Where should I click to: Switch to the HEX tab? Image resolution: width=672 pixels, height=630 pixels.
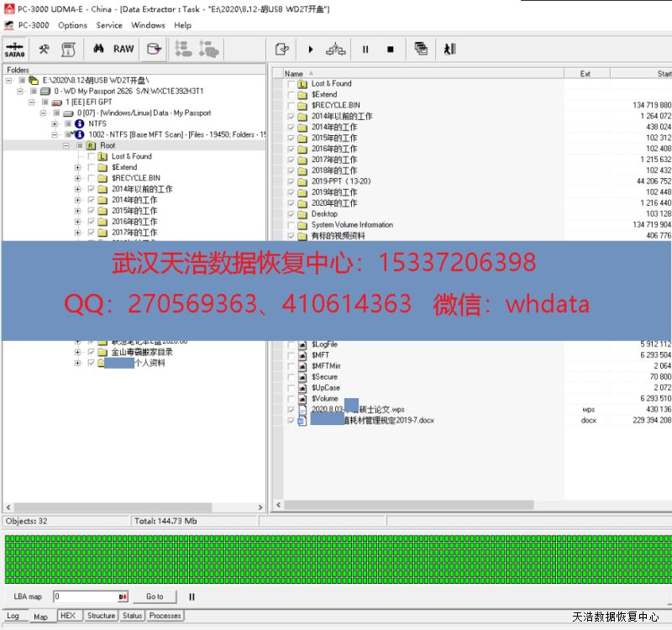pyautogui.click(x=68, y=616)
